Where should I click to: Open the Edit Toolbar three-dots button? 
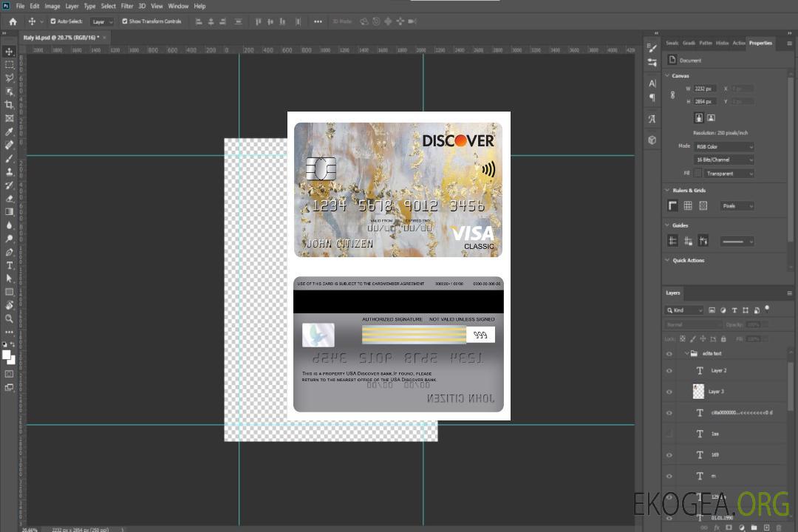pyautogui.click(x=9, y=332)
